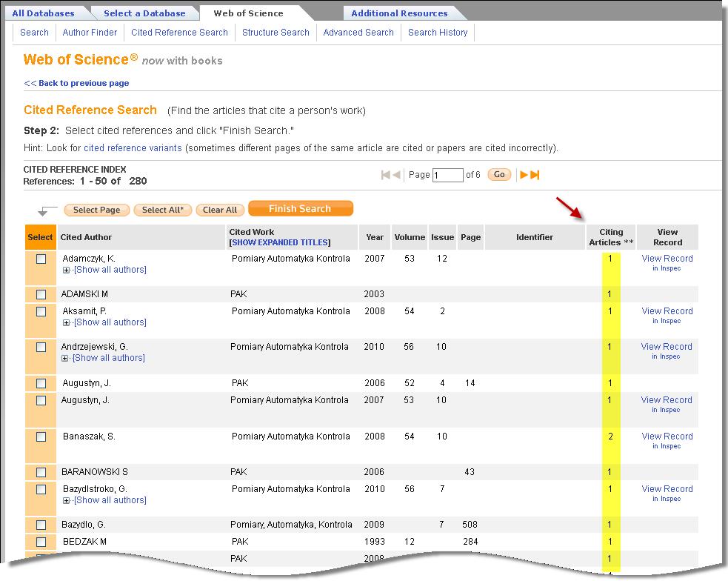Screen dimensions: 728x581
Task: Tick the Andrzejewski, G. checkbox
Action: click(x=41, y=347)
